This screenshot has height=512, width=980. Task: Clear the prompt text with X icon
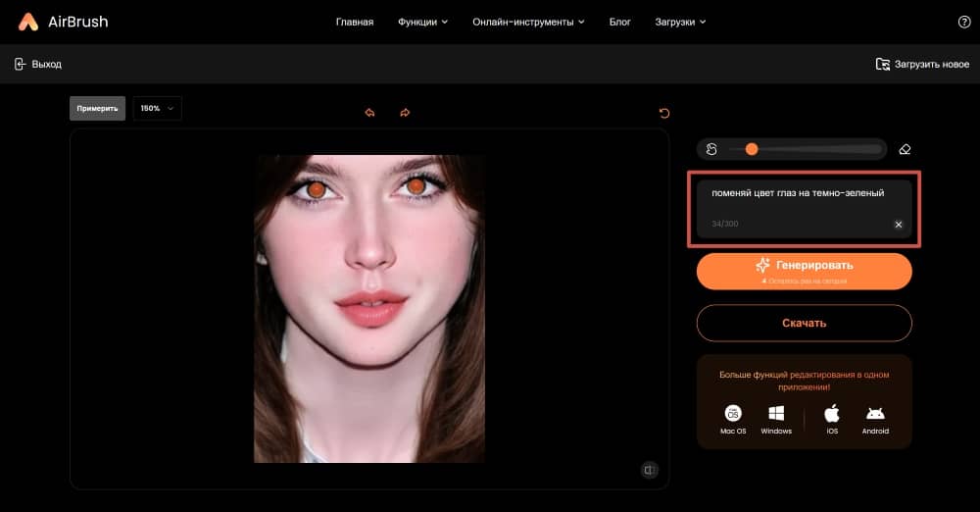coord(898,224)
